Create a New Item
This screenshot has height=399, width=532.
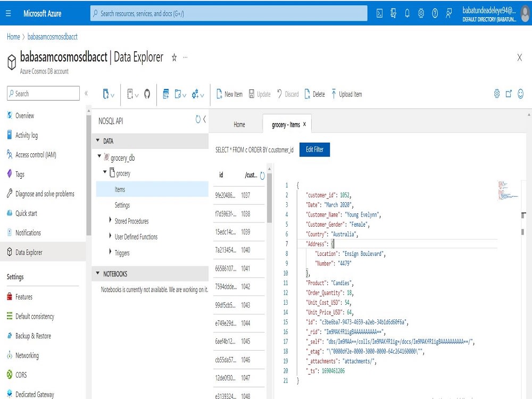(230, 94)
